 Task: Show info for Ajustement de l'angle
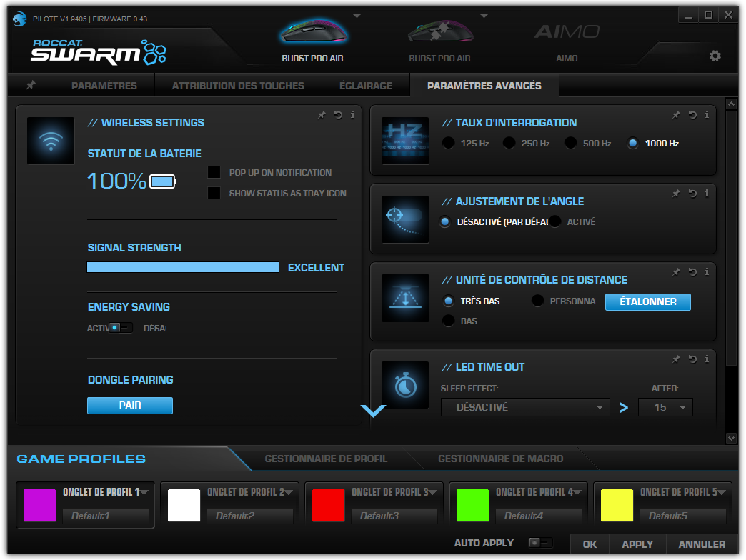(x=707, y=193)
